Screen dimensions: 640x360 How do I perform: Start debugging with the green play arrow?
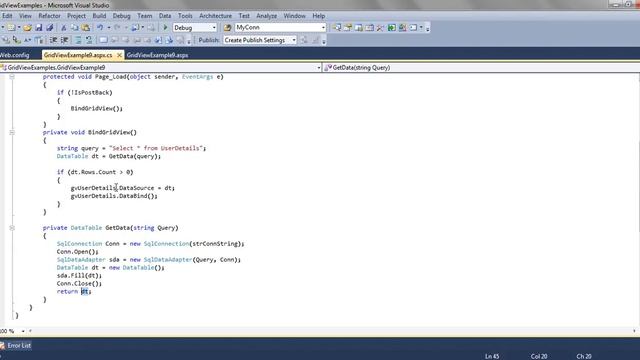165,28
